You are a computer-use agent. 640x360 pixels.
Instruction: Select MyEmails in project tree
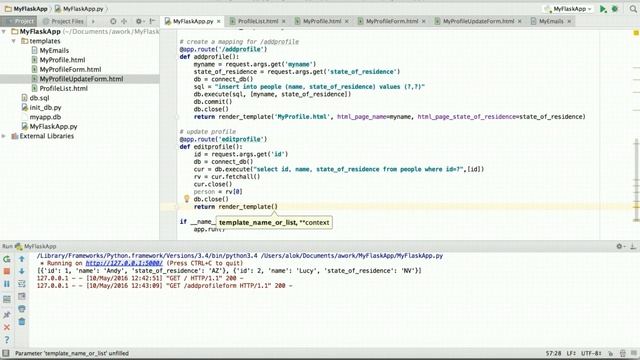(54, 51)
